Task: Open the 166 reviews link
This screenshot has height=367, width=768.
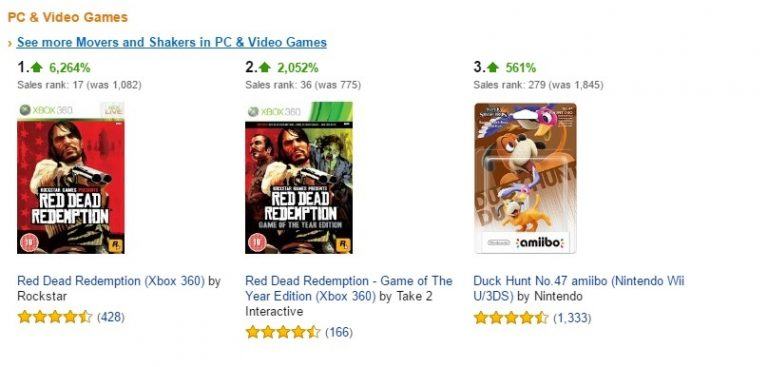Action: pos(339,332)
